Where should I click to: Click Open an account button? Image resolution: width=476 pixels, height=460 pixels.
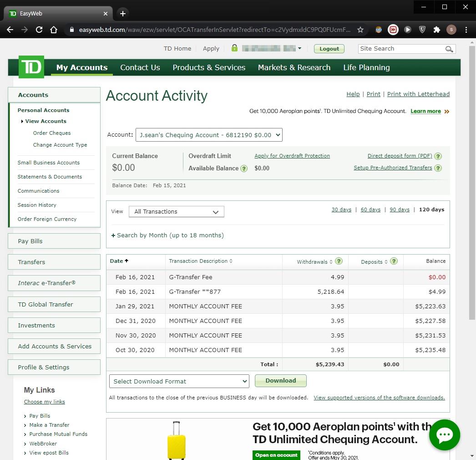[276, 455]
